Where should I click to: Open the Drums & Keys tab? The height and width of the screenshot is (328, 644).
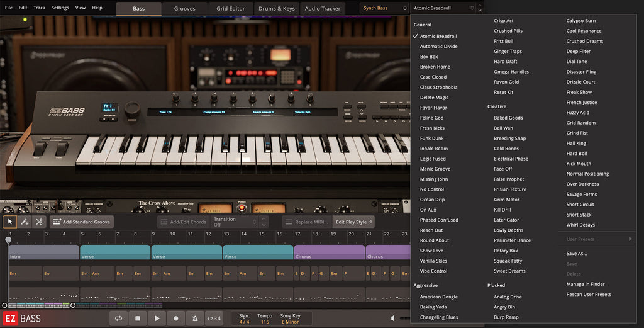pyautogui.click(x=277, y=8)
